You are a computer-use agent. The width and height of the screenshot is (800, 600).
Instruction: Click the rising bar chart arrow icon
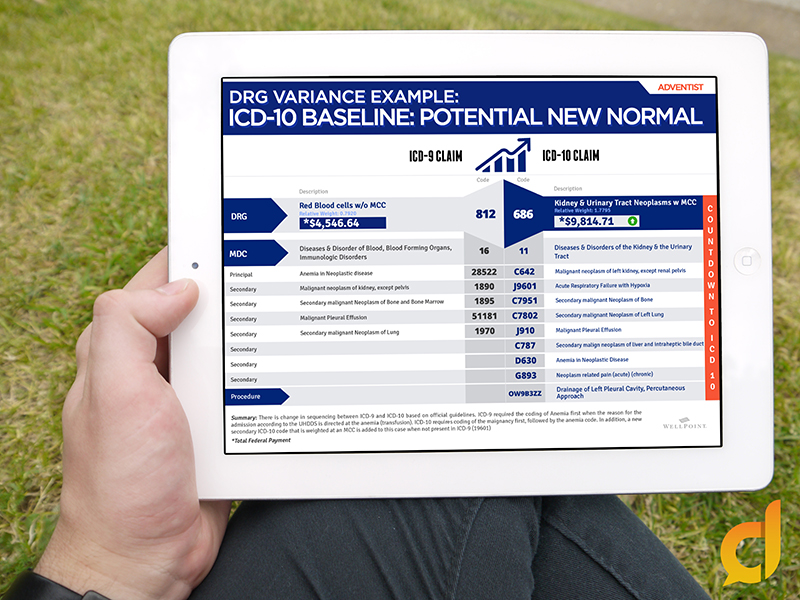[504, 155]
